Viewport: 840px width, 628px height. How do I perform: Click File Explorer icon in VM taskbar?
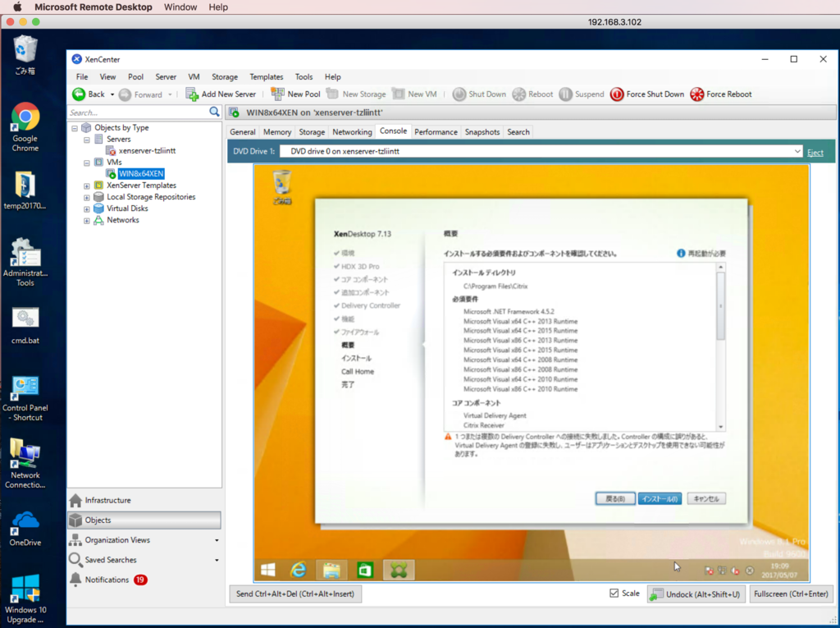point(331,570)
